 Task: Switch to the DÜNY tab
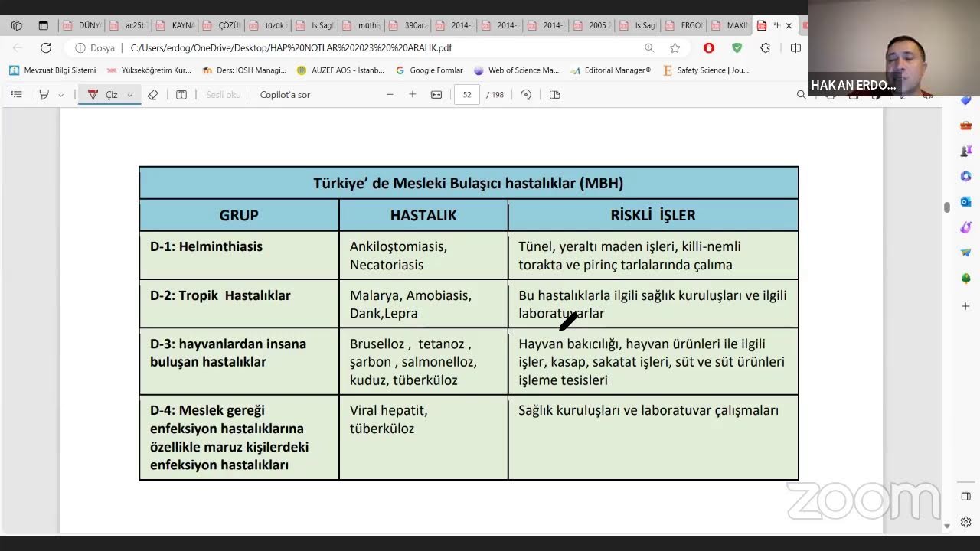[81, 25]
